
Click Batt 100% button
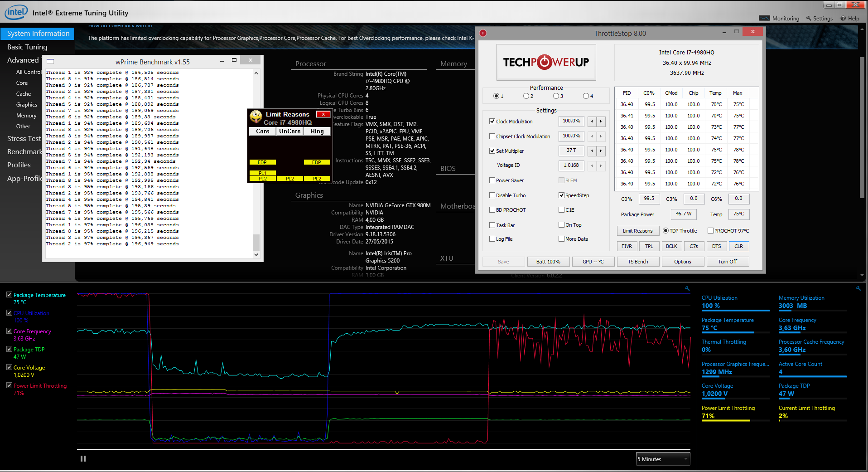pos(548,262)
